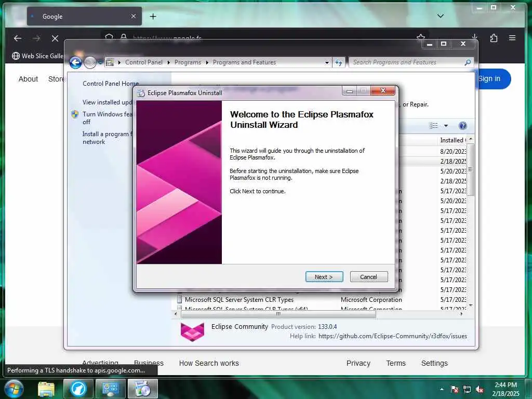The height and width of the screenshot is (399, 532).
Task: Click the browser forward arrow button
Action: click(x=36, y=38)
